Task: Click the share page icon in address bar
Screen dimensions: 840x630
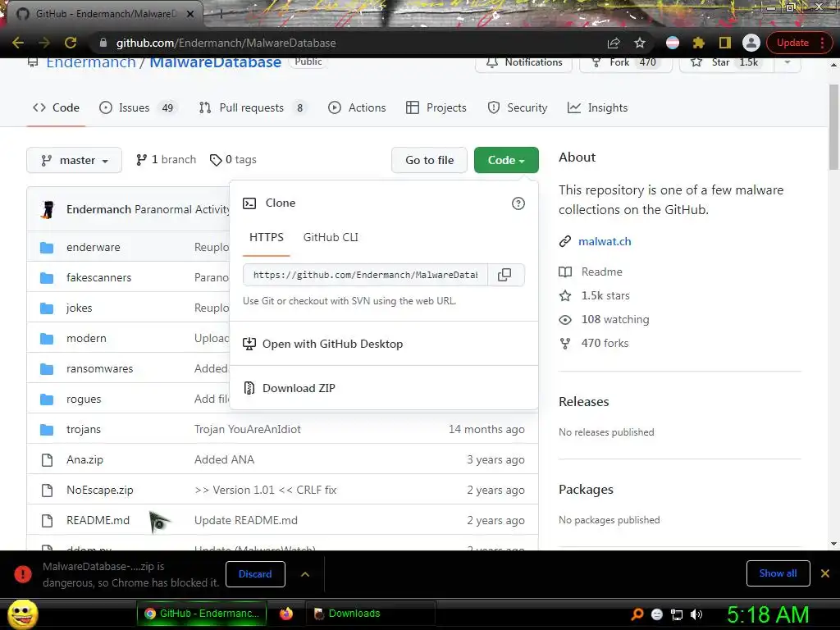Action: click(614, 43)
